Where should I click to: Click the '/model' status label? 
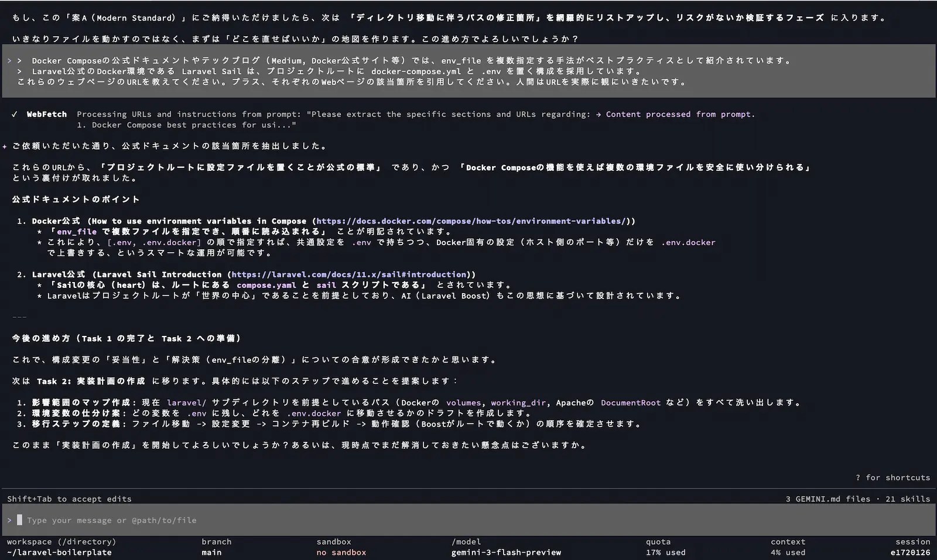pos(466,542)
